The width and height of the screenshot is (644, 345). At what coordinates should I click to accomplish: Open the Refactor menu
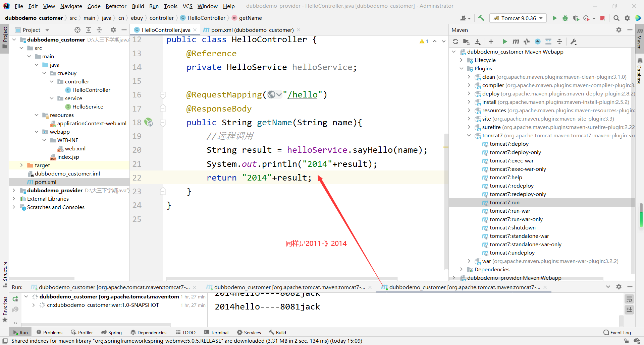coord(116,6)
